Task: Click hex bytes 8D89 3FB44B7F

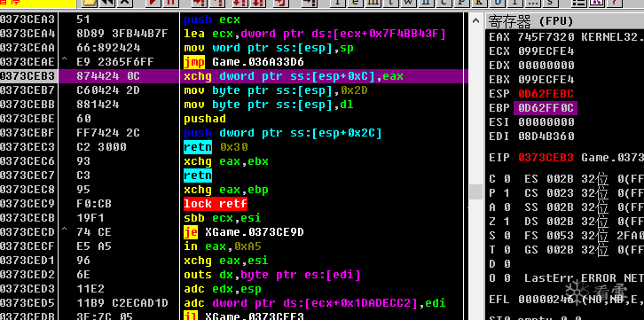Action: point(122,34)
